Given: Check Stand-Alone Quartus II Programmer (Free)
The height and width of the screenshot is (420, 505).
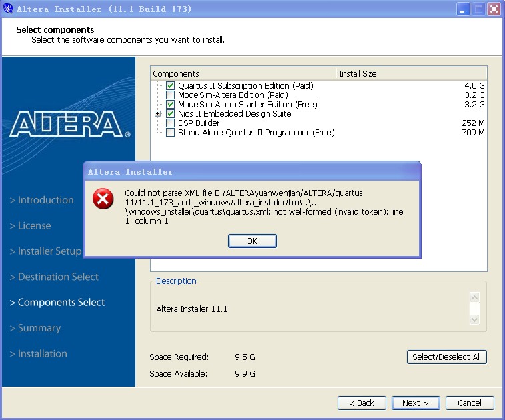Looking at the screenshot, I should pos(170,132).
